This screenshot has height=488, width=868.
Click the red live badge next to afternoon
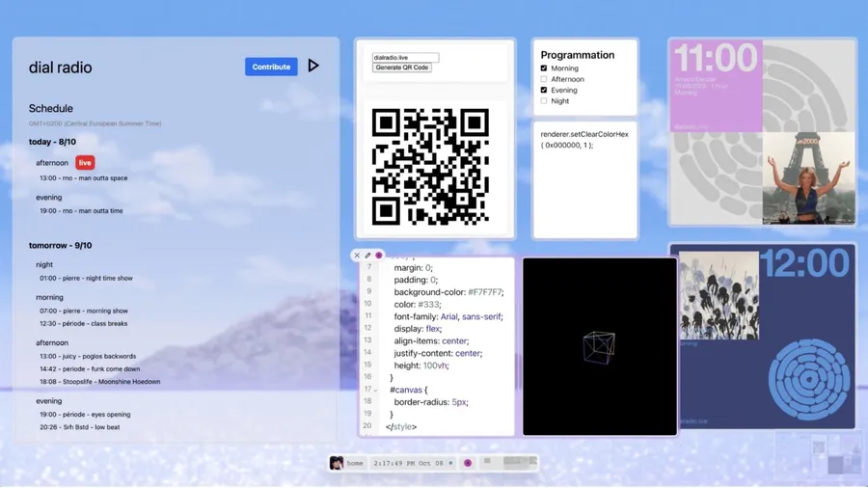[x=85, y=163]
